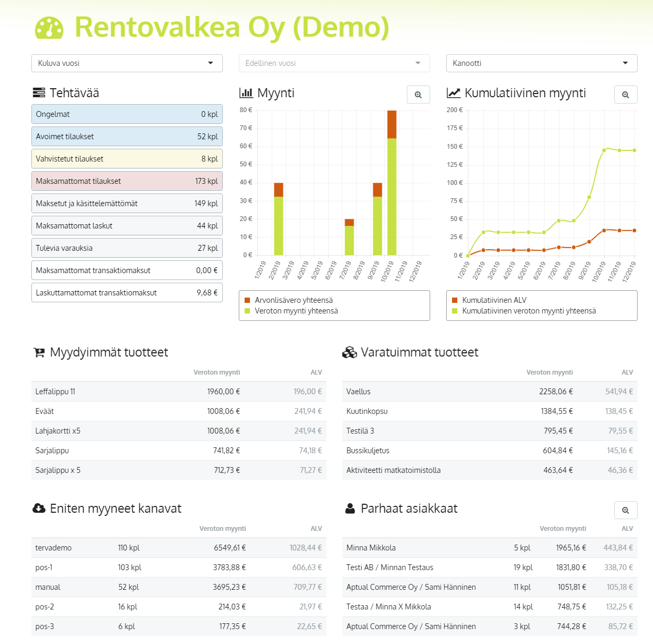Click the Varatuimmat tuotteet boxes icon

(349, 352)
